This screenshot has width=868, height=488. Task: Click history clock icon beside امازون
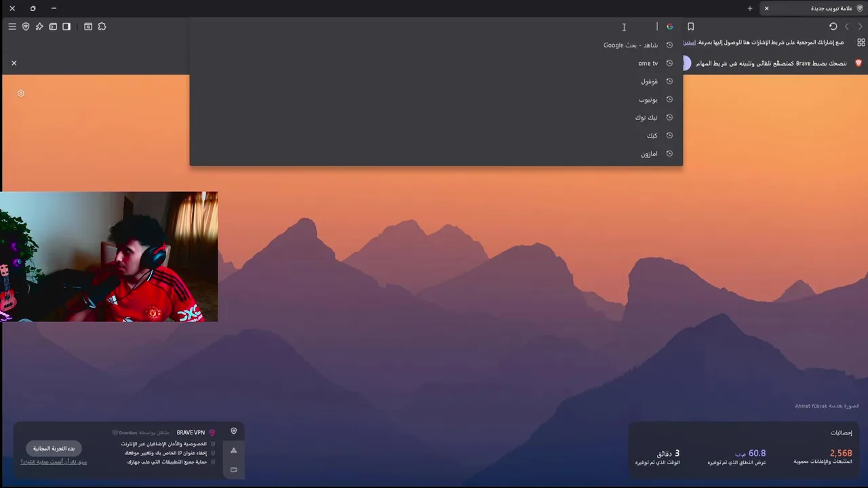tap(669, 154)
